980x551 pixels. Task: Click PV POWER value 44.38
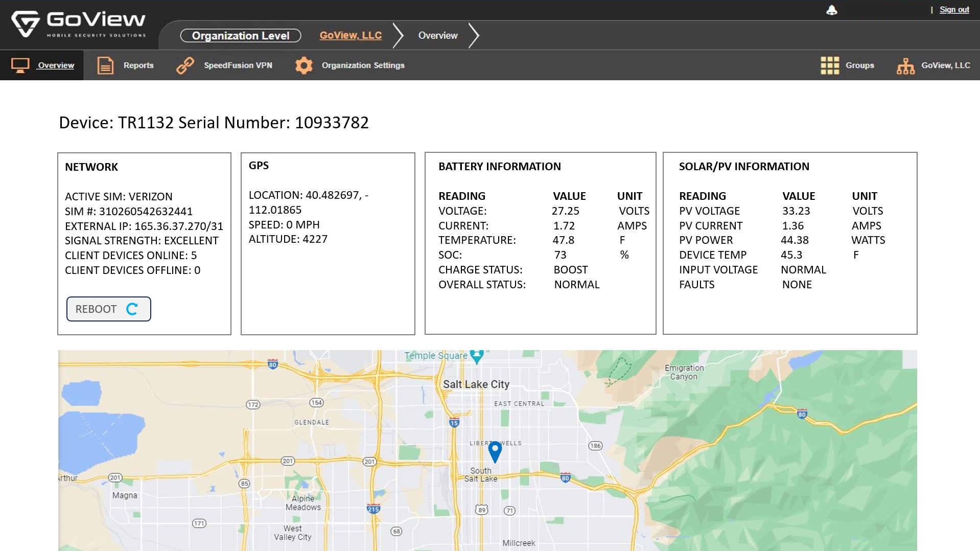[x=795, y=240]
